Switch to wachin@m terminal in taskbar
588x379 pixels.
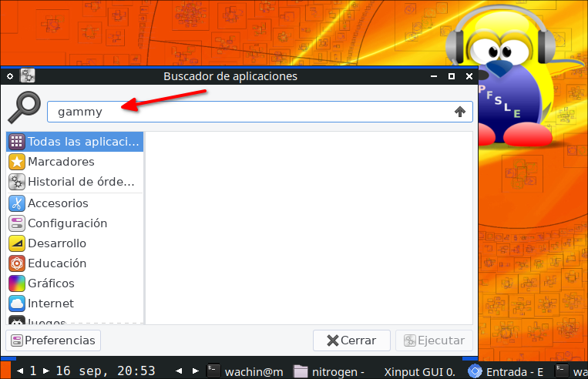coord(246,371)
